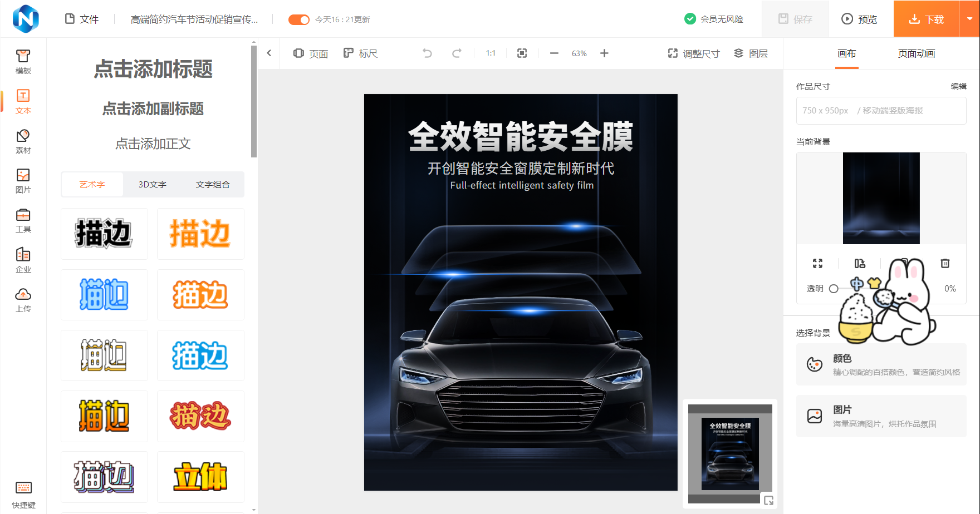
Task: Expand the download options dropdown arrow
Action: (969, 19)
